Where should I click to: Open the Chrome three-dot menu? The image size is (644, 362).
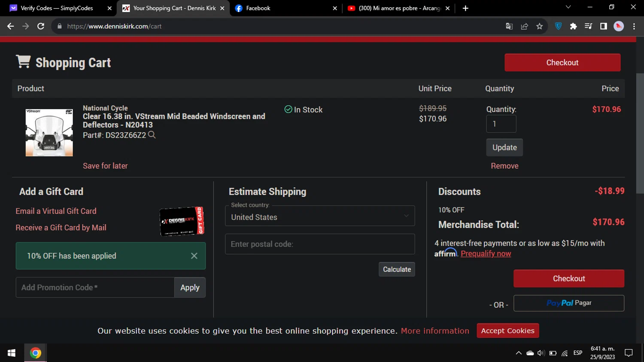coord(634,26)
